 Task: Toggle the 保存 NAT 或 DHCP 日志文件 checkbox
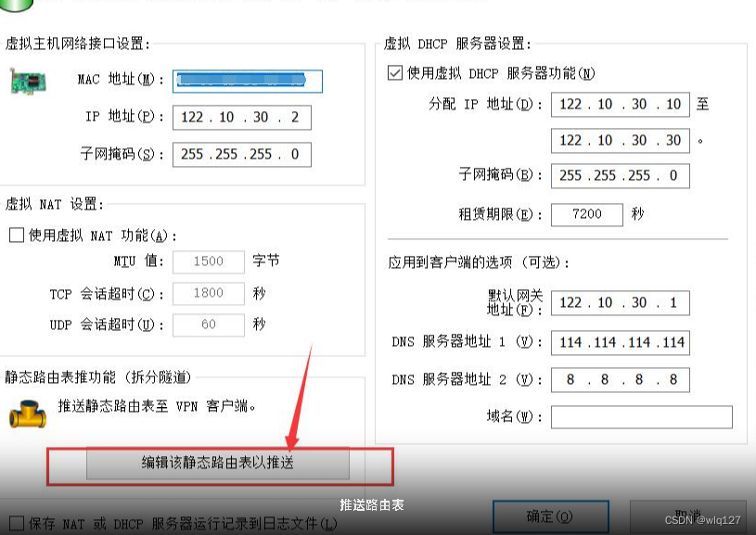17,524
